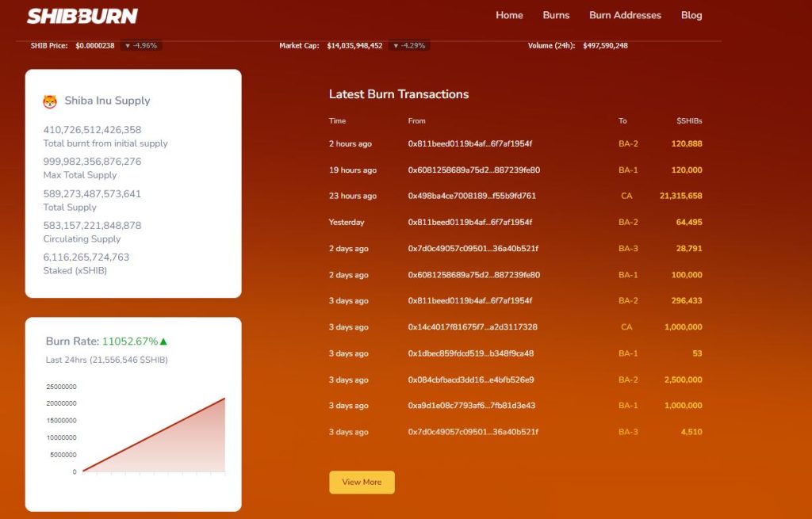Click BA-3 destination for 28,791 burn

pyautogui.click(x=628, y=249)
